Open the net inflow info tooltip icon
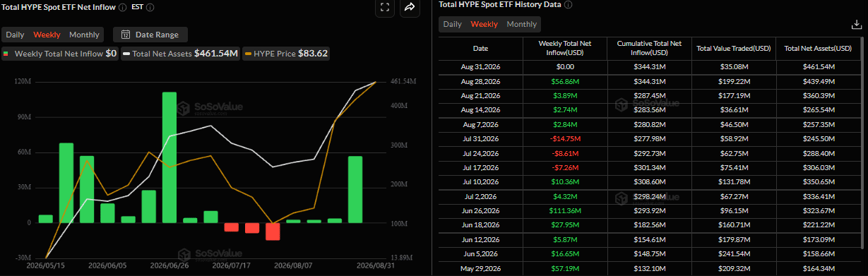Screen dimensions: 868x276 [123, 7]
